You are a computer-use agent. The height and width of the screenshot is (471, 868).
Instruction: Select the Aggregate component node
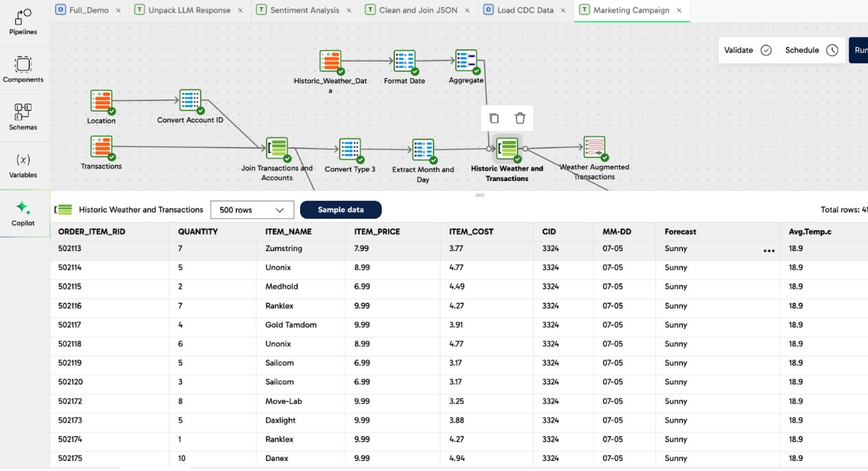coord(466,61)
